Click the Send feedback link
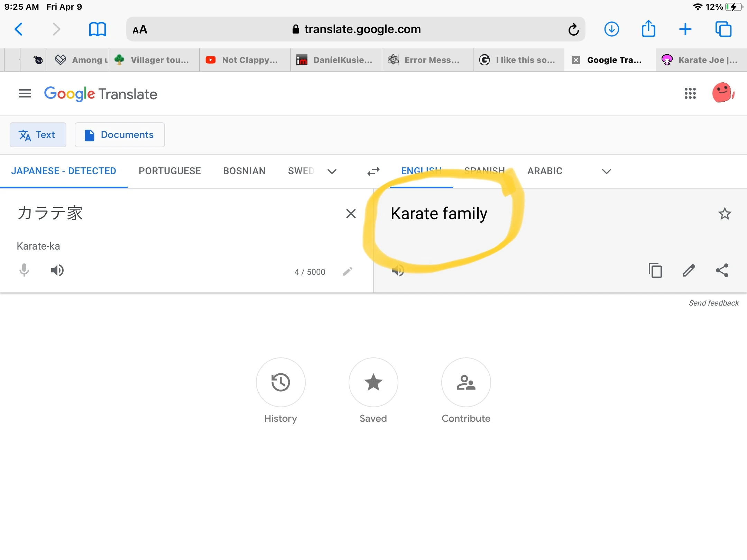This screenshot has width=747, height=560. [713, 303]
